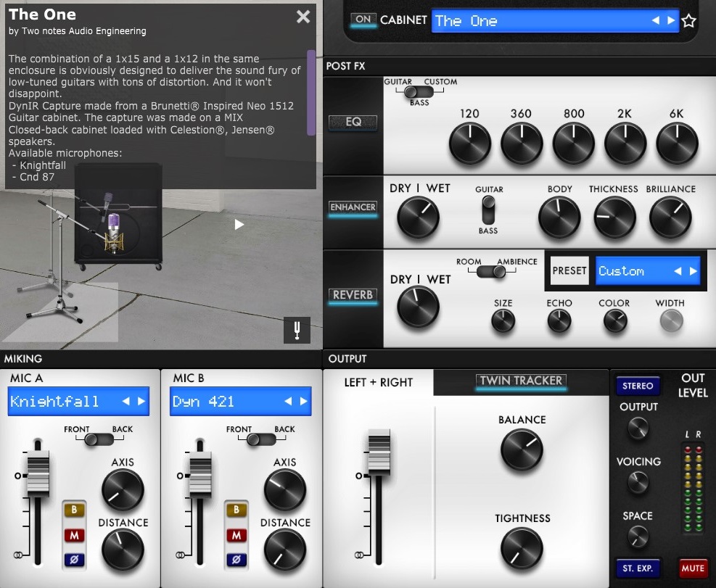Open the cabinet name display The One
The image size is (716, 588).
[x=555, y=20]
